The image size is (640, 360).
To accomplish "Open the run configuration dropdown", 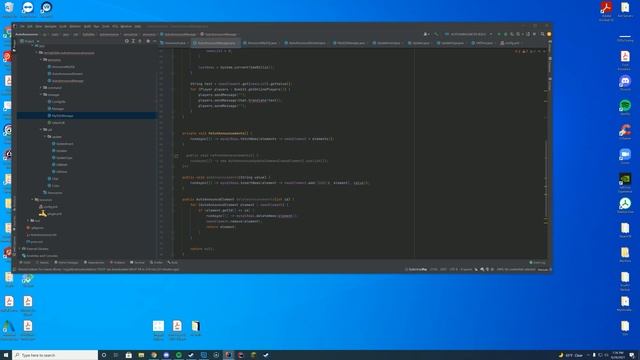I will tap(468, 34).
